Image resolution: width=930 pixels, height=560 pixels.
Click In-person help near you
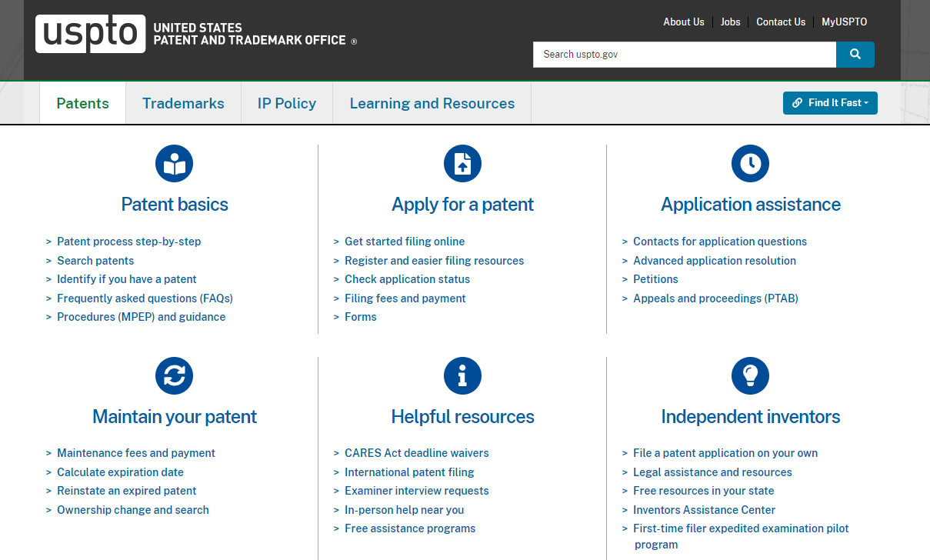[405, 510]
